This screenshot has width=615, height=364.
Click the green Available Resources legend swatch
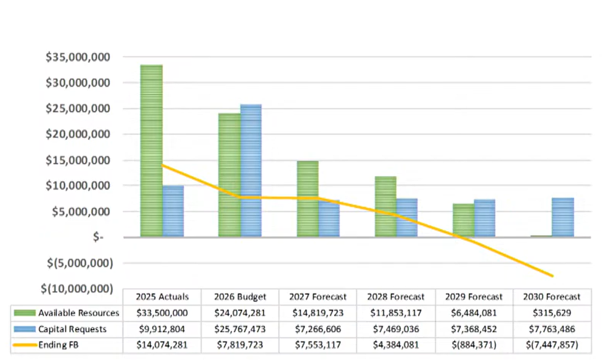[x=24, y=313]
